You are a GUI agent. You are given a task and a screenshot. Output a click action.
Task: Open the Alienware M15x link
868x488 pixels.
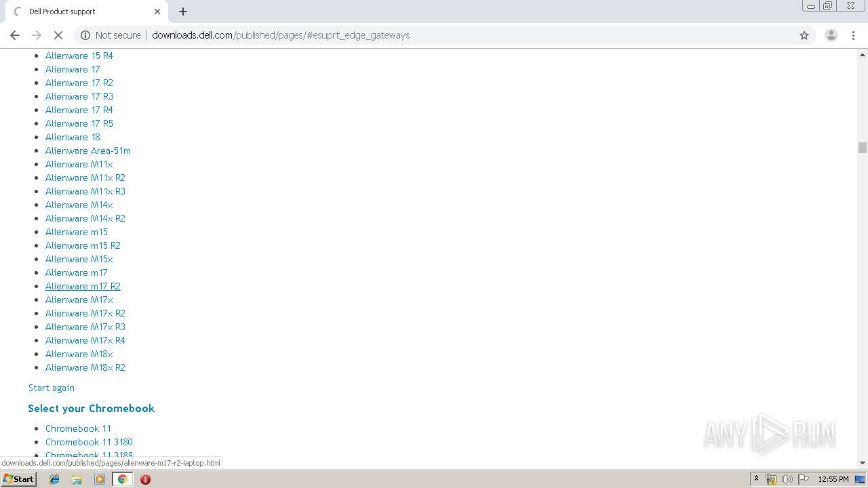tap(79, 259)
